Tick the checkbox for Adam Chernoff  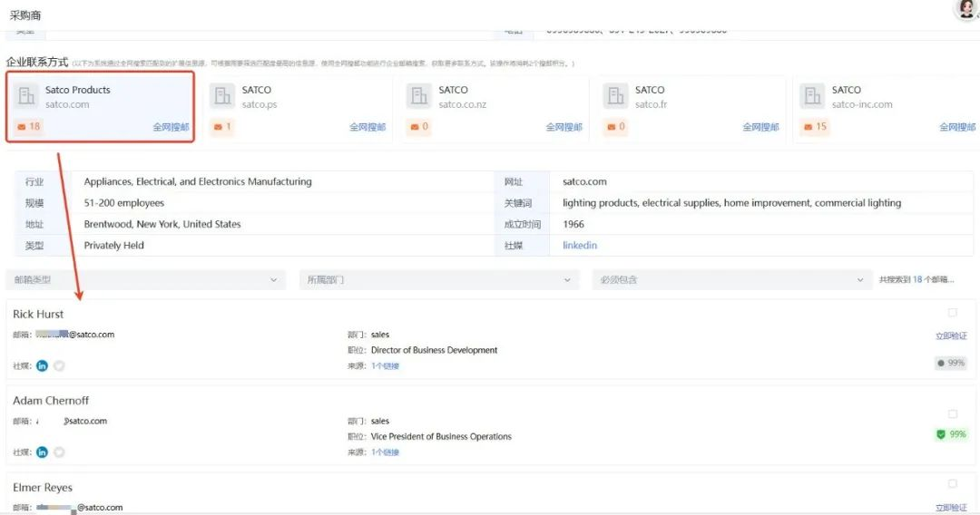[x=953, y=413]
